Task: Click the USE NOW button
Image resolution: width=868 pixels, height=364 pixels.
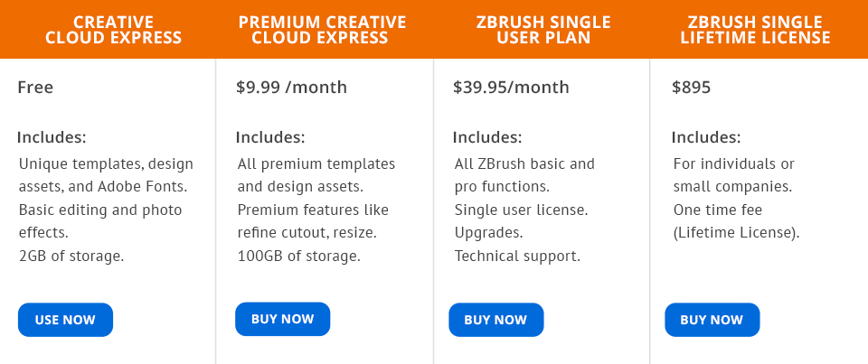Action: click(65, 320)
